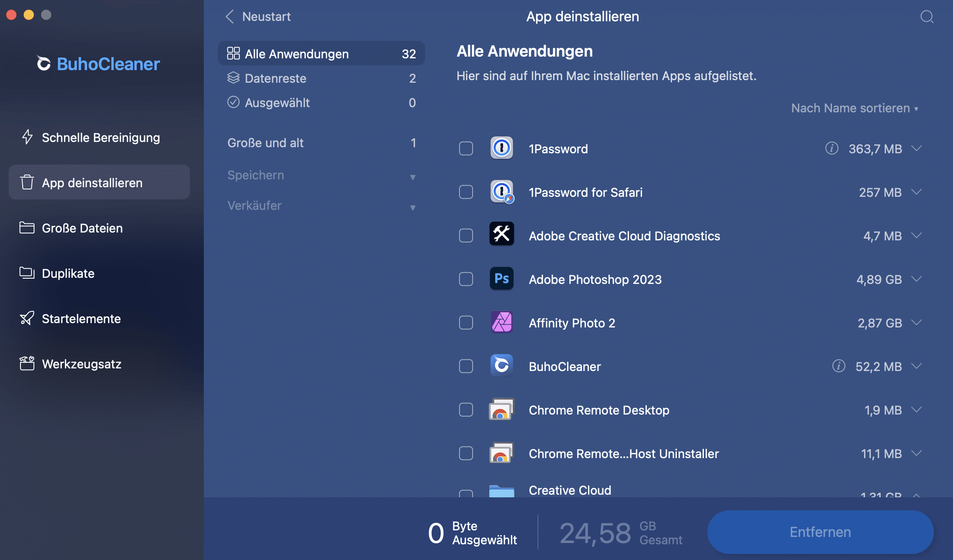Show the Große und alt filter
Screen dimensions: 953x560
click(x=321, y=143)
